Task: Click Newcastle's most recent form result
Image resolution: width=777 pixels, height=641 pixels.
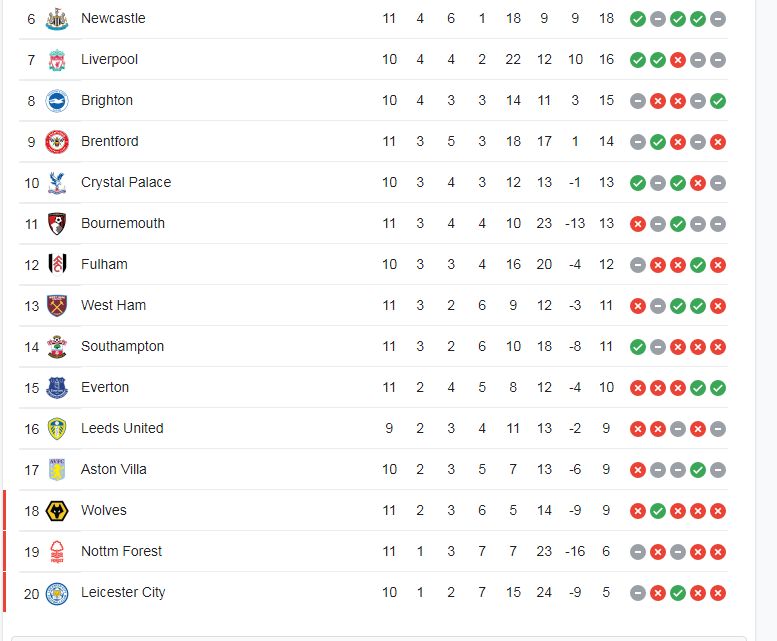Action: (718, 18)
